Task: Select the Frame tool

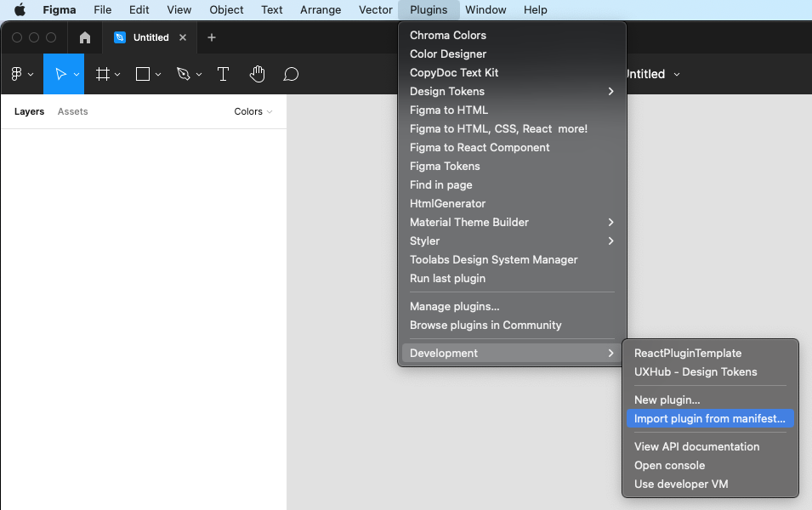Action: (103, 74)
